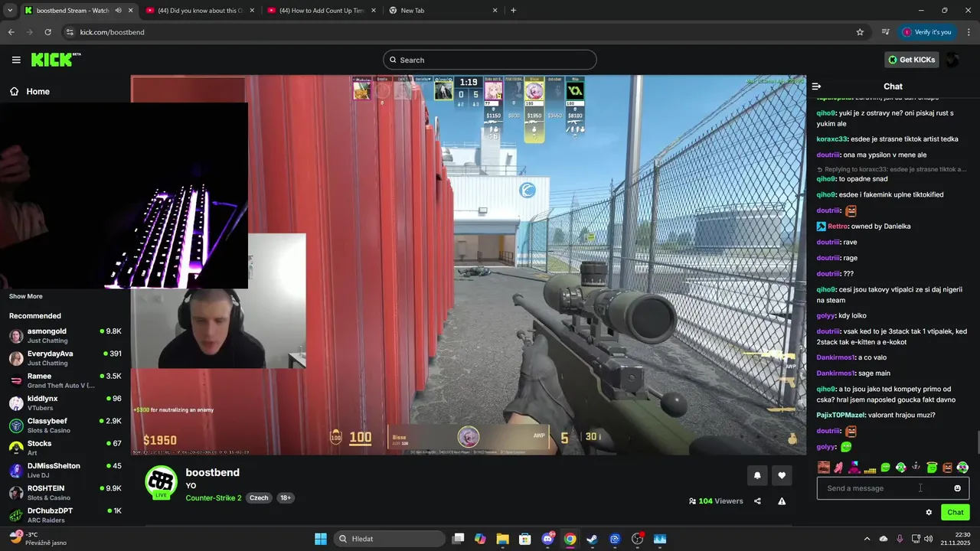Open the Counter-Strike 2 category link
This screenshot has width=980, height=551.
point(214,497)
